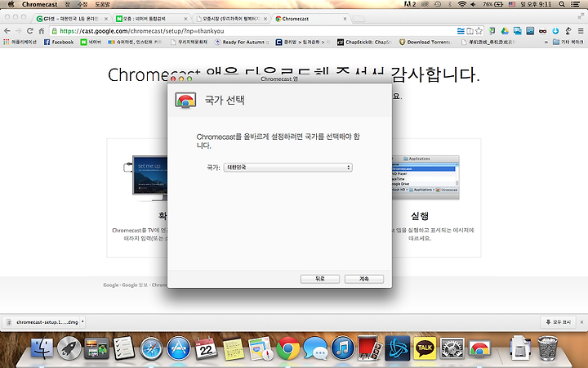Open the Download Torrents bookmark

coord(425,42)
